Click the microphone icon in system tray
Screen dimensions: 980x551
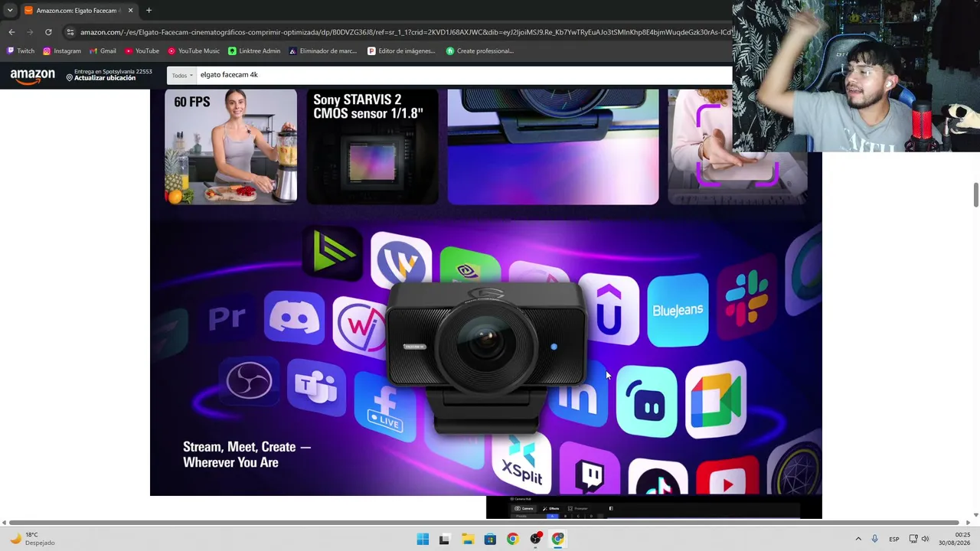point(875,539)
